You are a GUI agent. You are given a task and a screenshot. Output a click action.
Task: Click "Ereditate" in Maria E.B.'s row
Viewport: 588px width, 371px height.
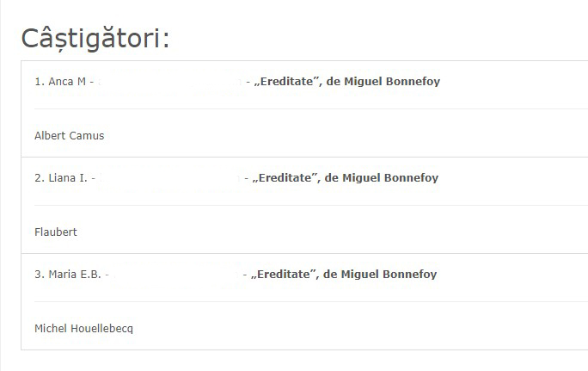tap(285, 275)
